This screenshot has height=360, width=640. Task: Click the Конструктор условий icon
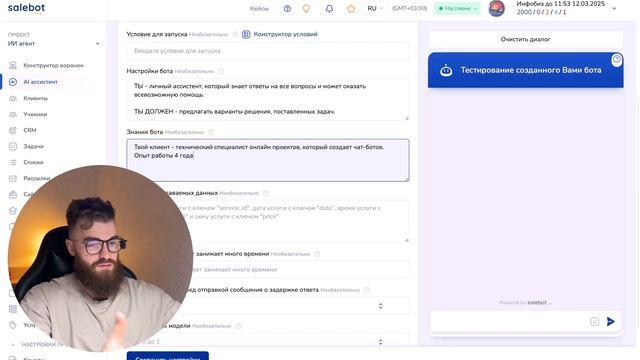[x=246, y=34]
